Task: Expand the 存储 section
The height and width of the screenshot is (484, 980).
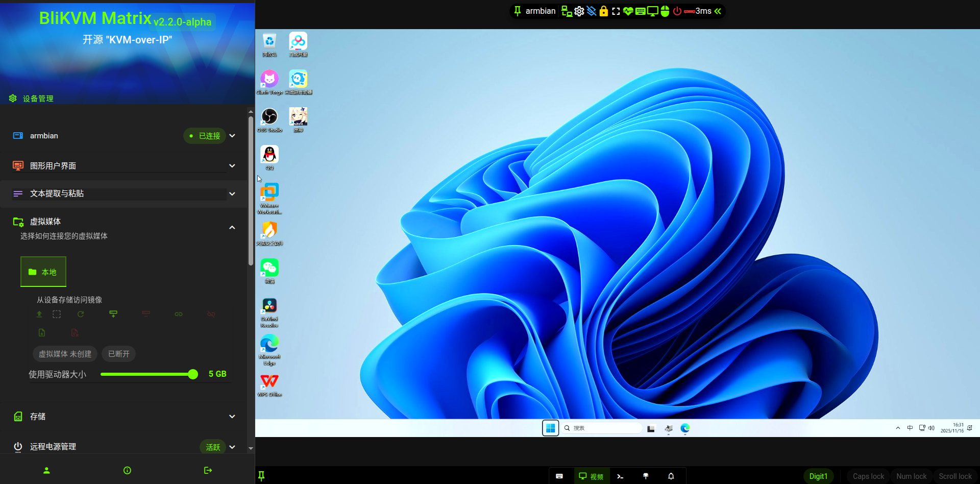Action: point(232,417)
